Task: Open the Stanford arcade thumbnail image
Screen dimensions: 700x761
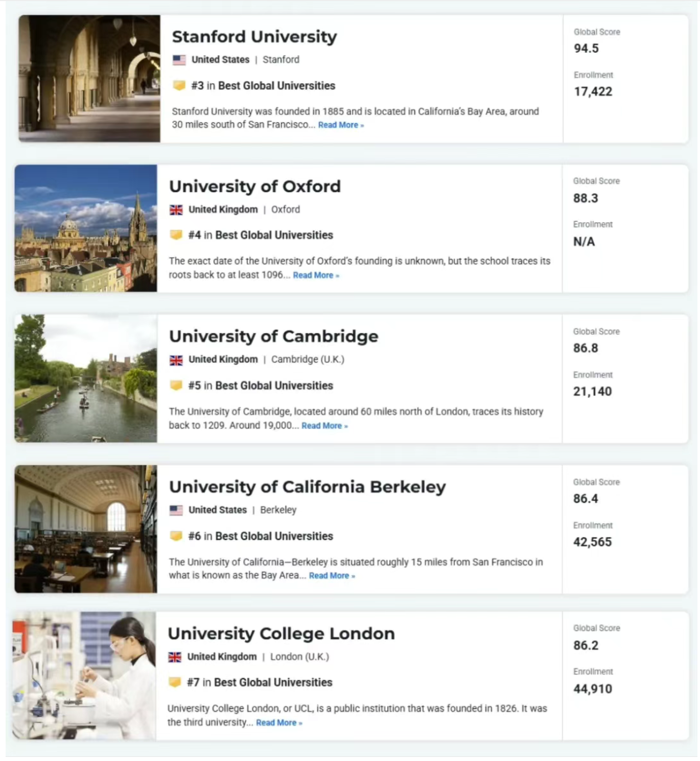Action: click(x=89, y=78)
